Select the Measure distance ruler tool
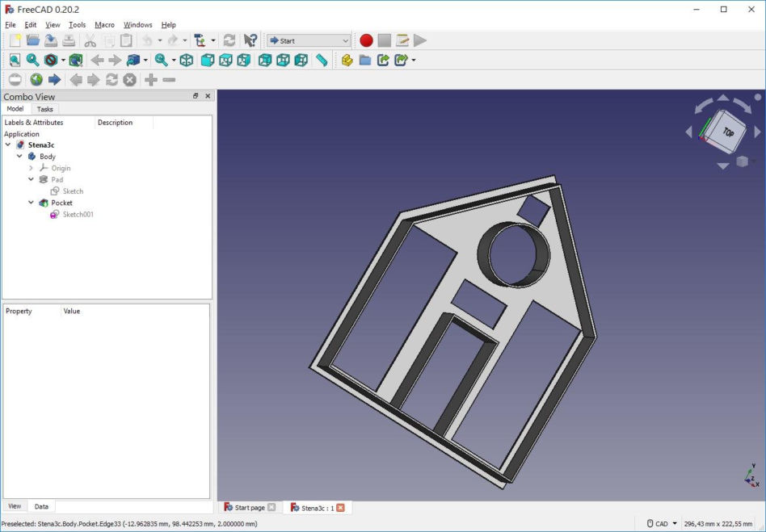 tap(322, 60)
